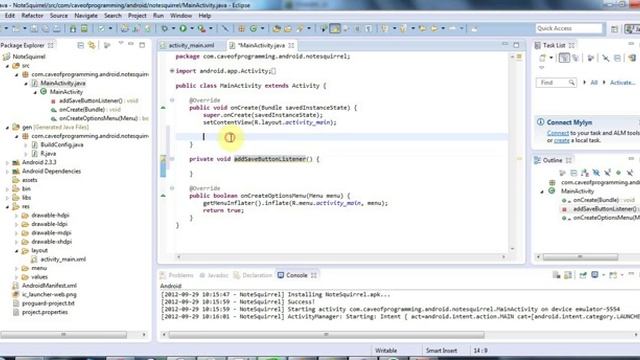Toggle Hide Static Members in Outline
Image resolution: width=640 pixels, height=360 pixels.
click(607, 173)
